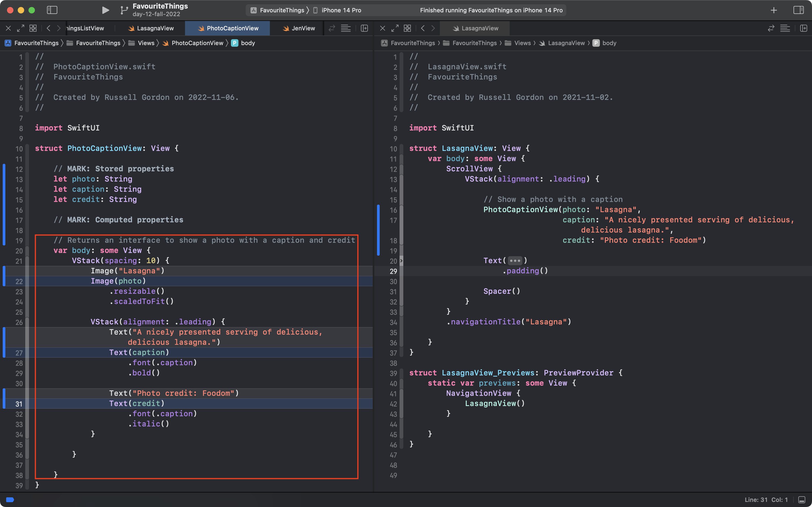Toggle the right inspector panel
Screen dimensions: 812x507
pyautogui.click(x=798, y=10)
